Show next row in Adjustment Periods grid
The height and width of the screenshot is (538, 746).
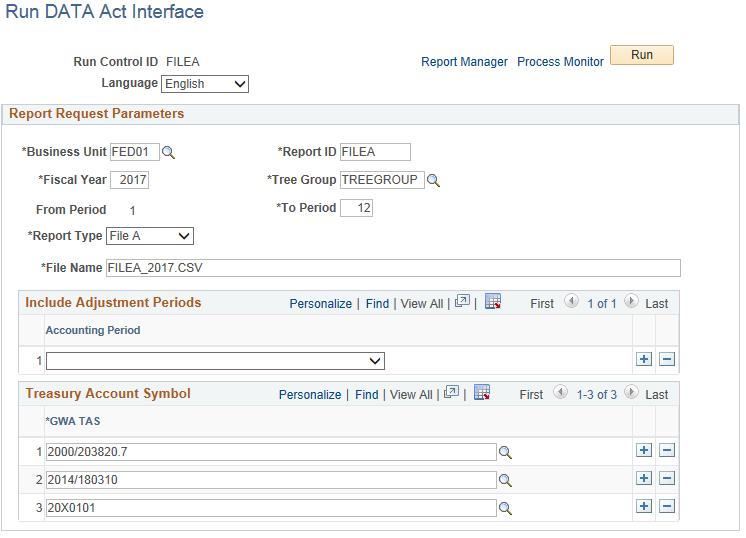(631, 301)
